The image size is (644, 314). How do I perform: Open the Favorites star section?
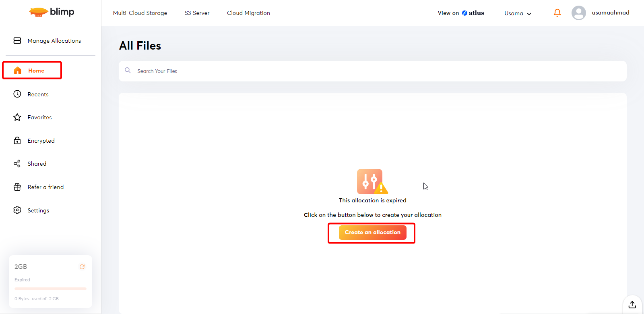[39, 117]
